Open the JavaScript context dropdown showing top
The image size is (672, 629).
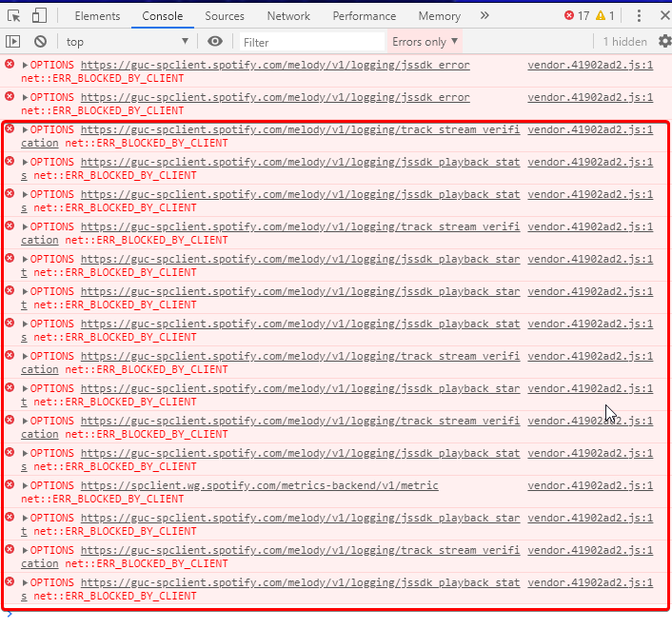(127, 42)
